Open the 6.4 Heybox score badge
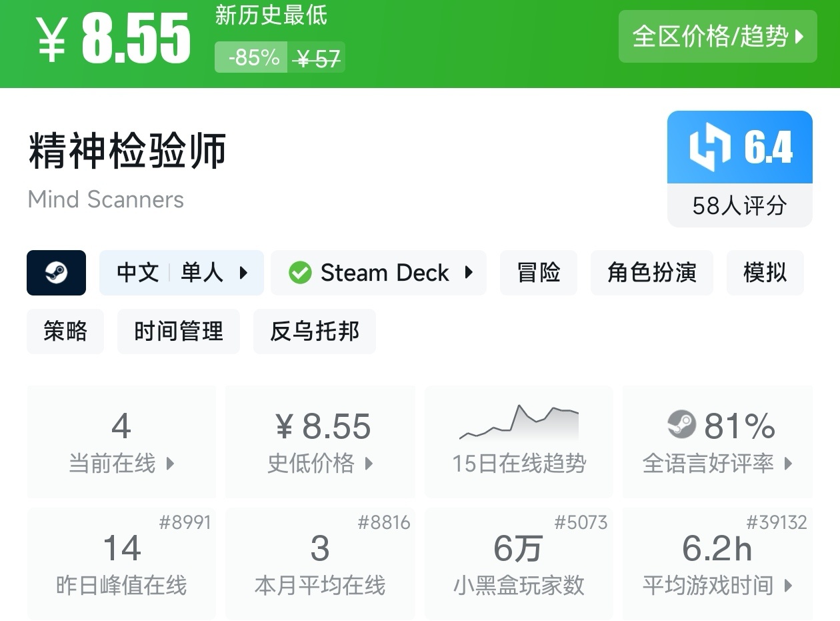Viewport: 840px width, 621px height. pos(740,147)
